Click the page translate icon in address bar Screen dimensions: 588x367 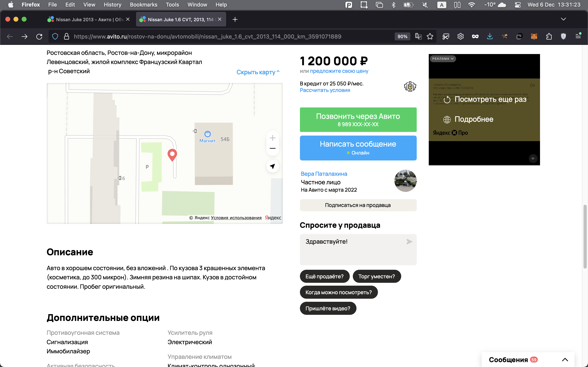pyautogui.click(x=418, y=37)
